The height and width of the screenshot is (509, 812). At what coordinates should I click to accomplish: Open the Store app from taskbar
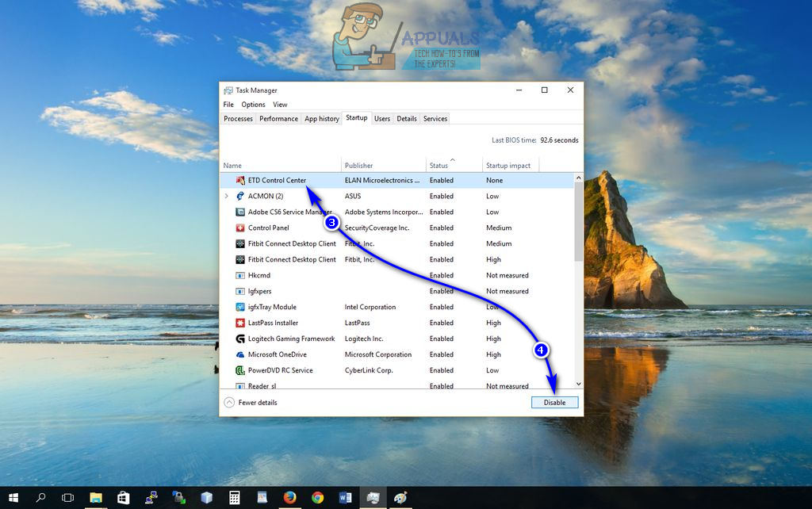click(123, 498)
